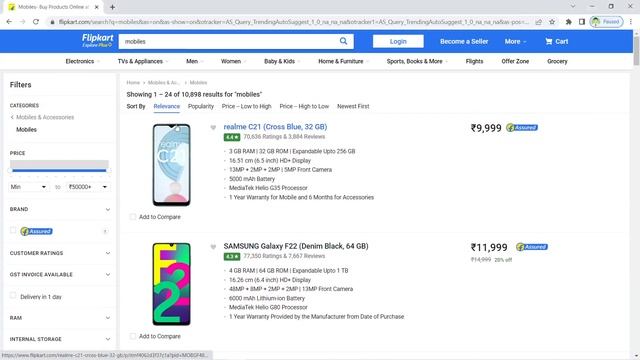Click the price range slider track
The height and width of the screenshot is (360, 640).
(59, 170)
